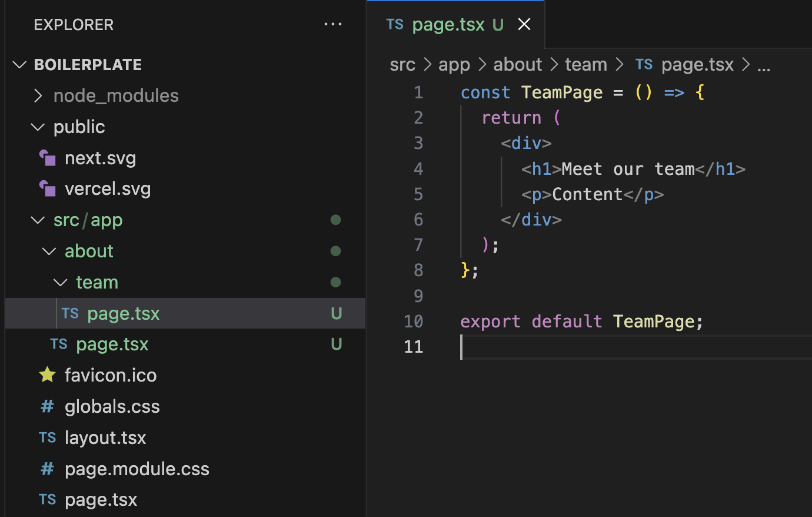Click the TS icon on the page.tsx tab
This screenshot has height=517, width=812.
[x=395, y=24]
